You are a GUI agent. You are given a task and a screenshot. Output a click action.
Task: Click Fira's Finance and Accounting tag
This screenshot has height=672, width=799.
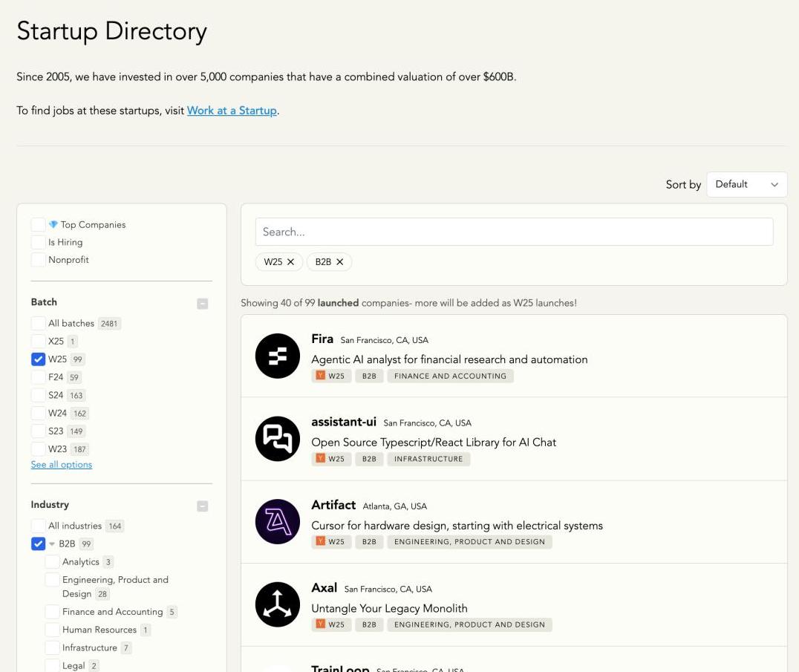click(451, 376)
